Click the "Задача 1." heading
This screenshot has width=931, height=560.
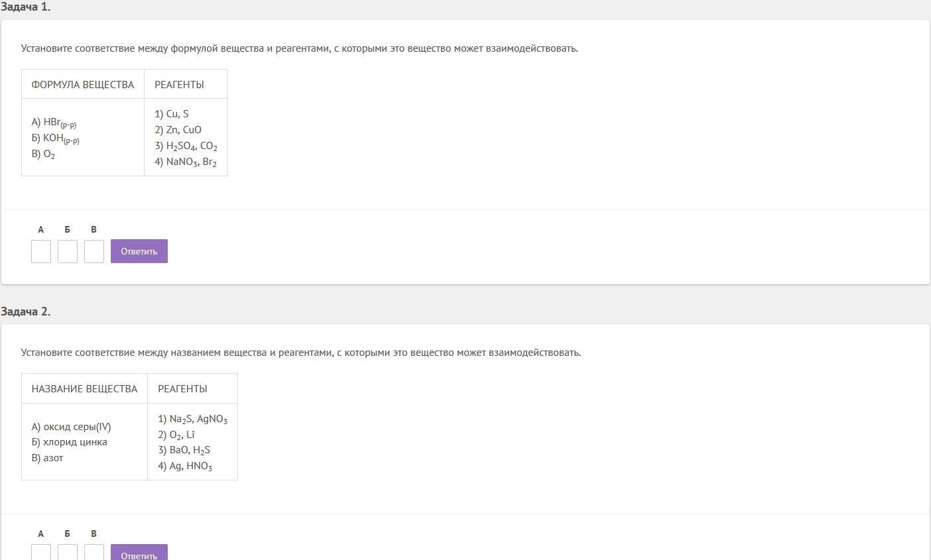point(26,7)
